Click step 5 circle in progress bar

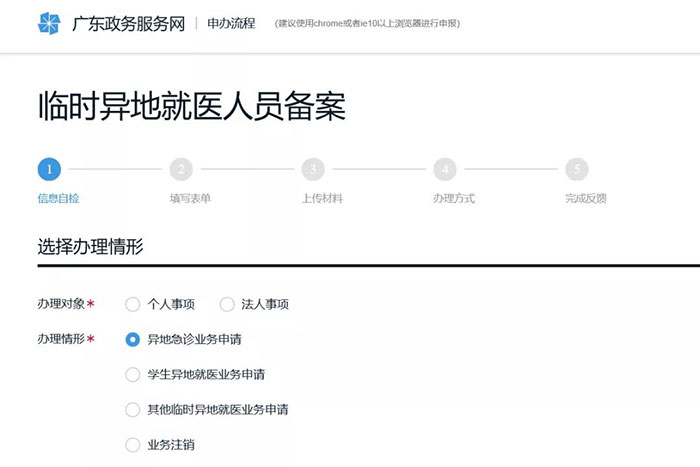pos(576,169)
